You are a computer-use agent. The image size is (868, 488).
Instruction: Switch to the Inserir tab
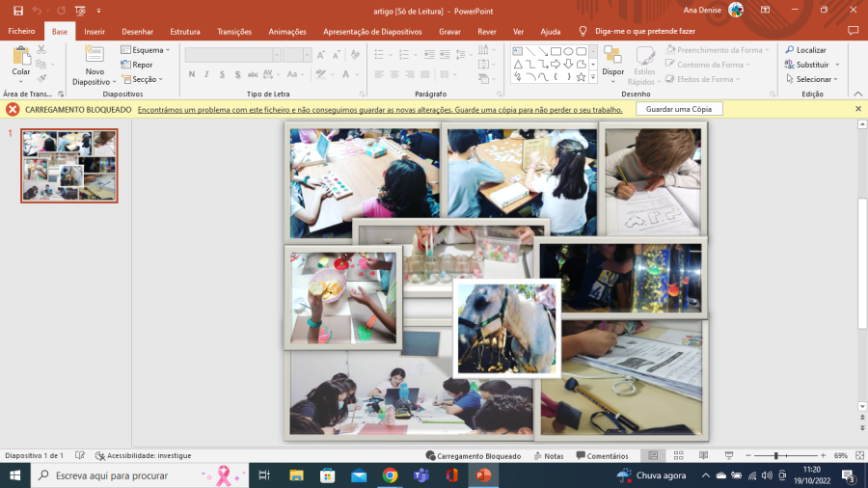[x=95, y=32]
